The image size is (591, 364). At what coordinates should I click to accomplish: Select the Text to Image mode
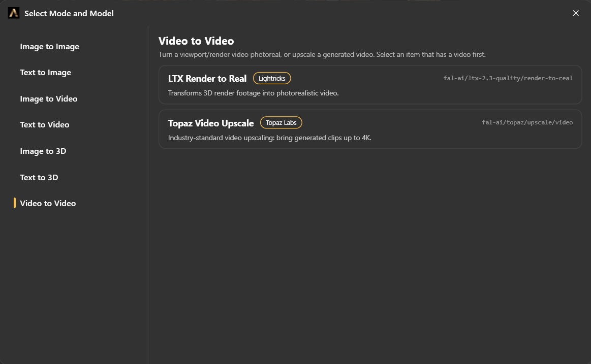(45, 73)
